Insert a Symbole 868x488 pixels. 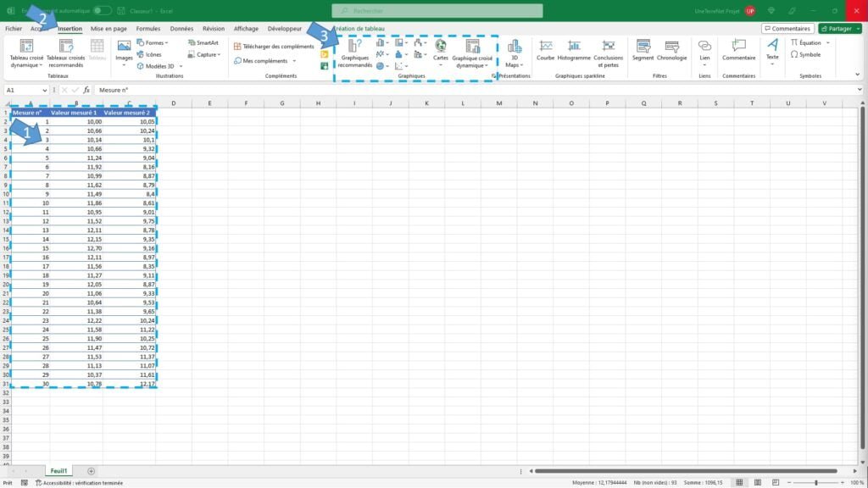click(x=805, y=54)
